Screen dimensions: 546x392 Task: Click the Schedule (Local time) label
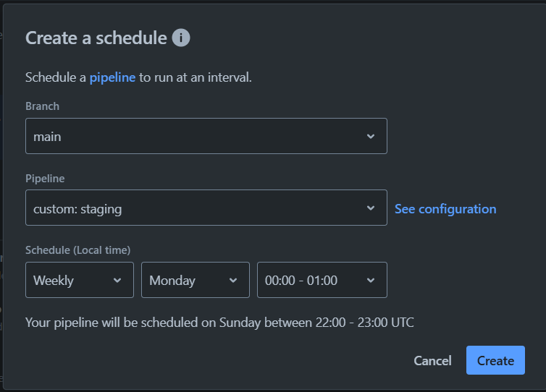(78, 250)
